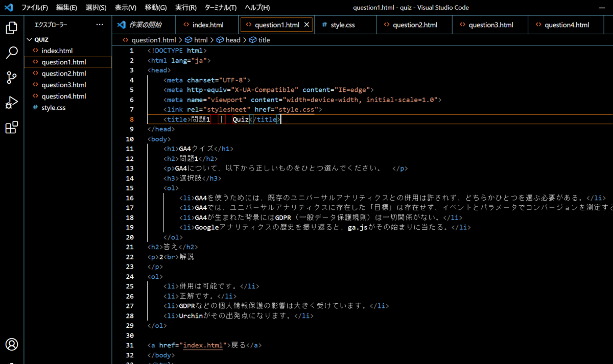Switch to the 作業の開始 tab
Viewport: 613px width, 364px height.
pyautogui.click(x=144, y=25)
